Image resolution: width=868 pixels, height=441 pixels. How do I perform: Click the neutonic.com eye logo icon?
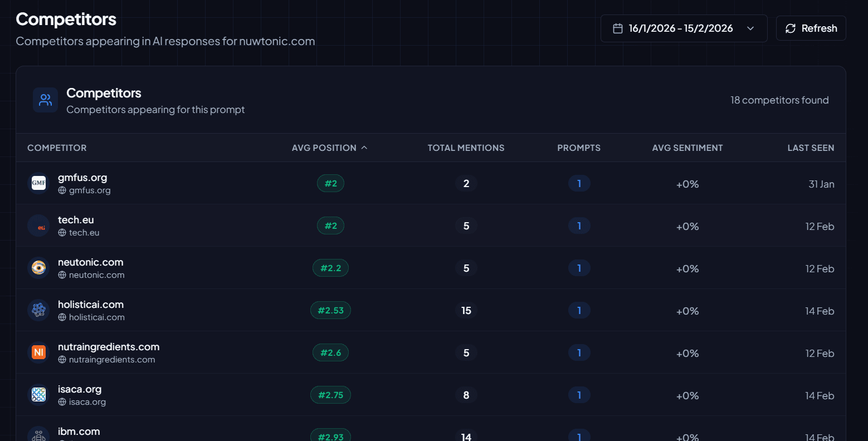[38, 268]
